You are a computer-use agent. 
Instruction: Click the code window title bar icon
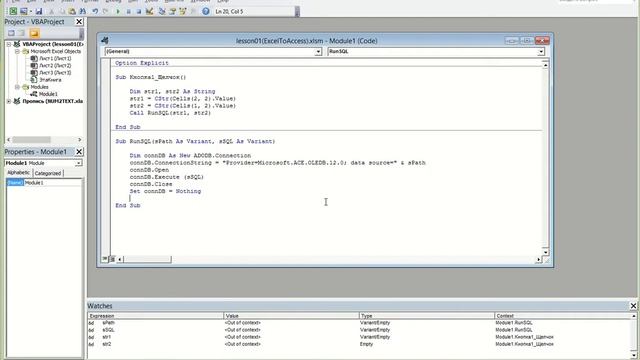pyautogui.click(x=105, y=40)
